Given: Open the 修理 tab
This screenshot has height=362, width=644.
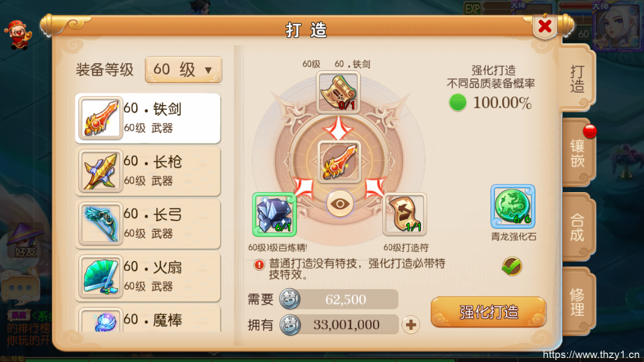Looking at the screenshot, I should (x=577, y=301).
